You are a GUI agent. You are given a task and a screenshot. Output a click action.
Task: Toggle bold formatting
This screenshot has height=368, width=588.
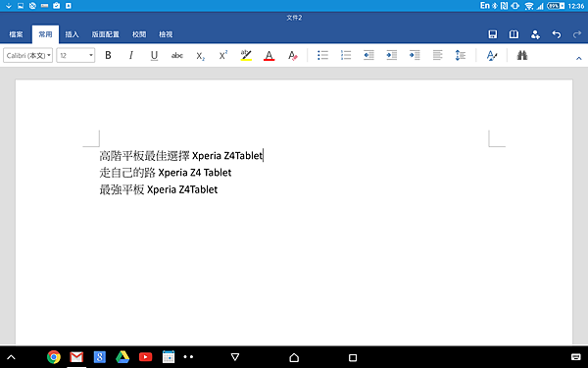tap(108, 56)
